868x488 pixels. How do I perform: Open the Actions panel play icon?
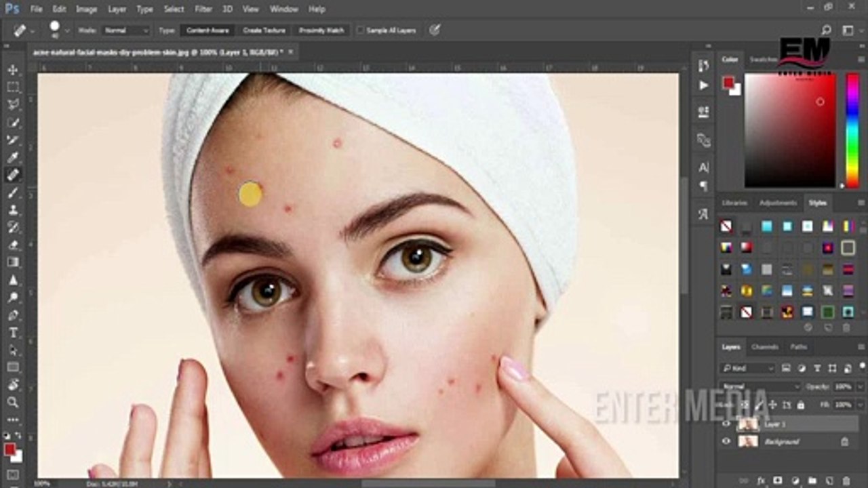[x=703, y=85]
